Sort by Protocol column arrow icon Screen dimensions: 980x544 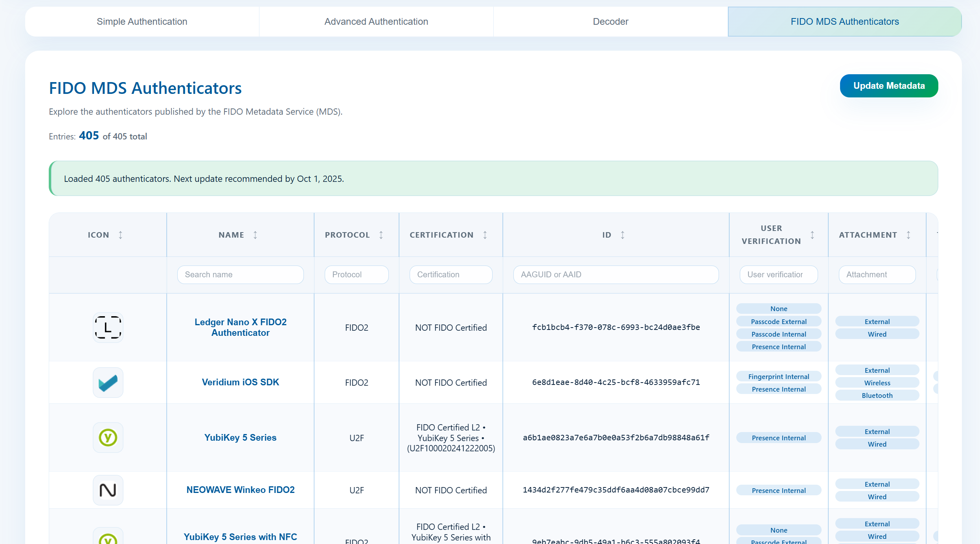click(381, 235)
